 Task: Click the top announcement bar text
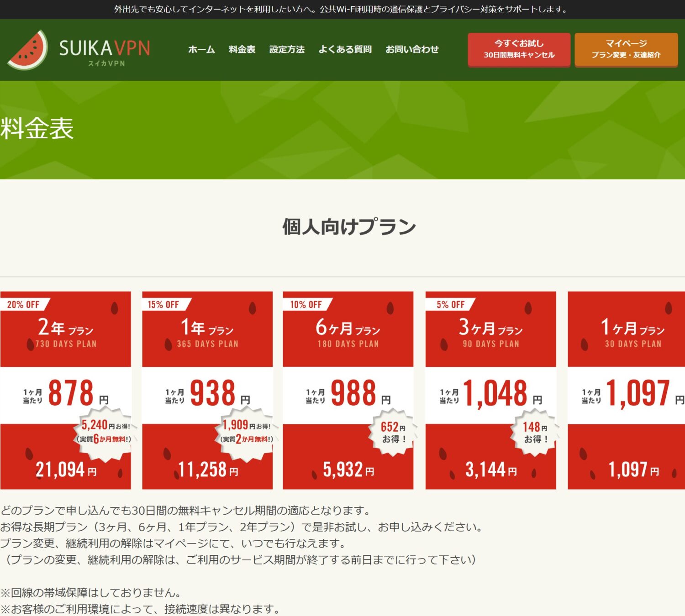[341, 9]
